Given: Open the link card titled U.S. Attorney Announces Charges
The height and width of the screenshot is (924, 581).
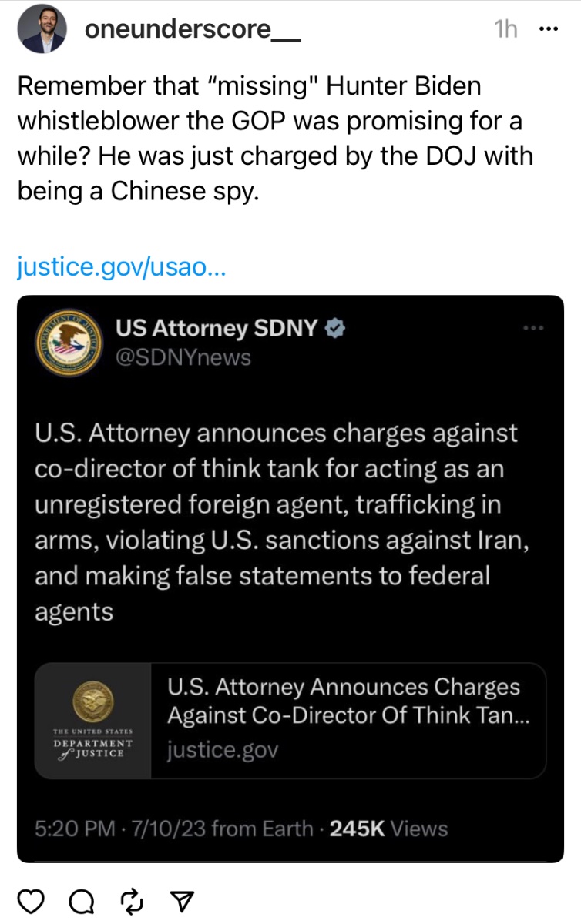Looking at the screenshot, I should 343,701.
